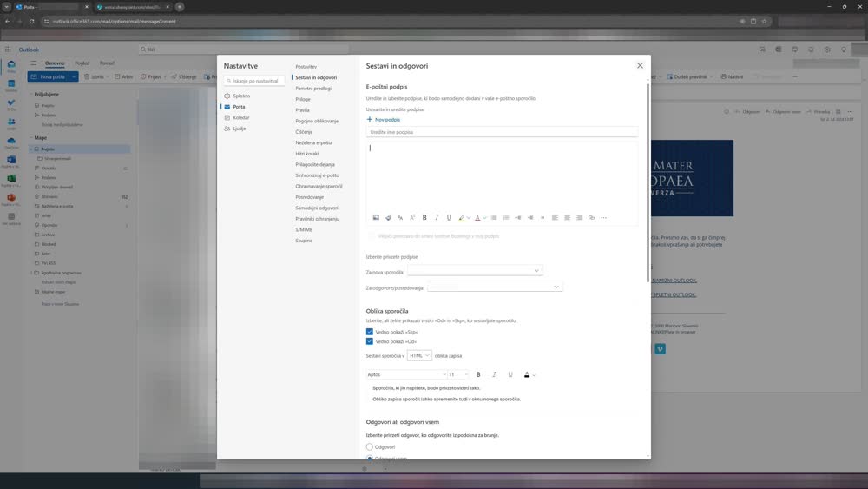
Task: Decrease indent in signature editor
Action: coord(518,218)
